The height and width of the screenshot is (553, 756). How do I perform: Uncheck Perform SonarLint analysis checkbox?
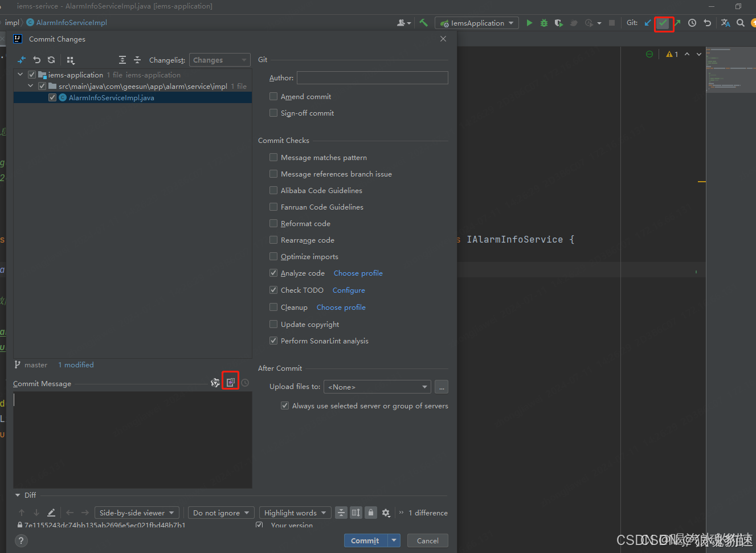(x=273, y=341)
